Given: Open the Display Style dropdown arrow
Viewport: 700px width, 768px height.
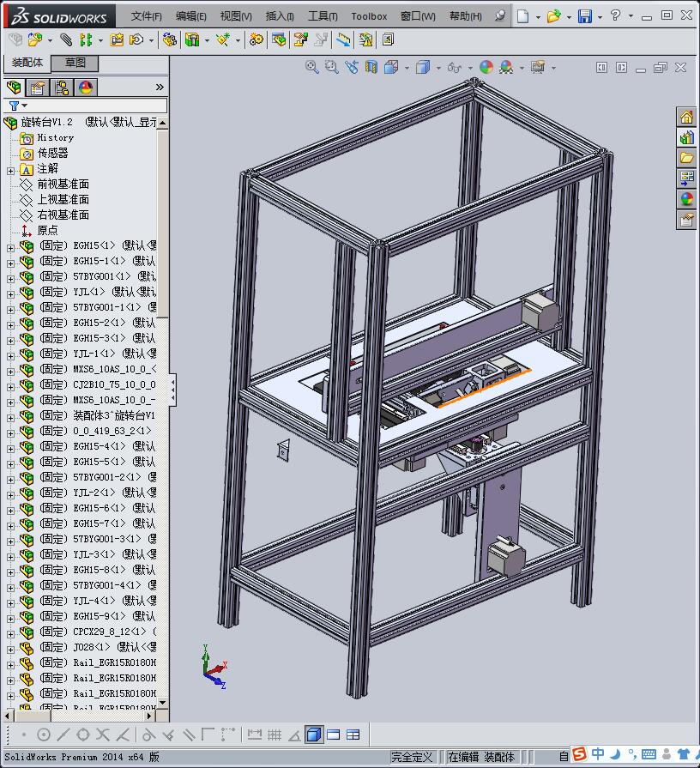Looking at the screenshot, I should 438,68.
